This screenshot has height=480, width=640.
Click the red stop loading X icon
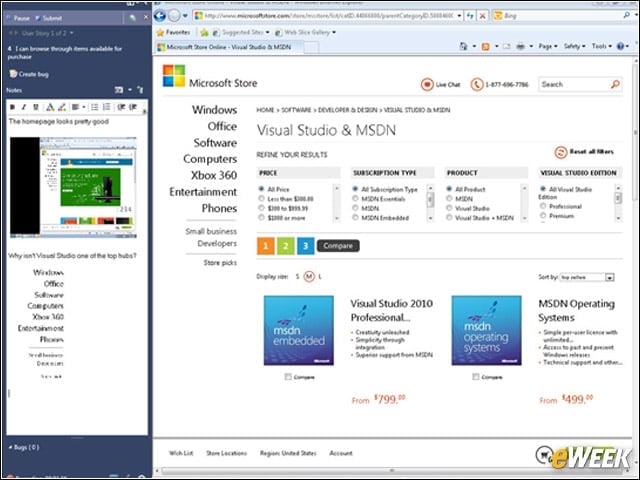pos(482,16)
